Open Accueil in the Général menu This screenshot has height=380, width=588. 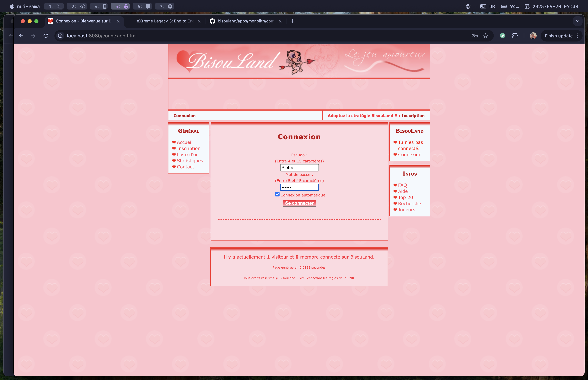(185, 142)
